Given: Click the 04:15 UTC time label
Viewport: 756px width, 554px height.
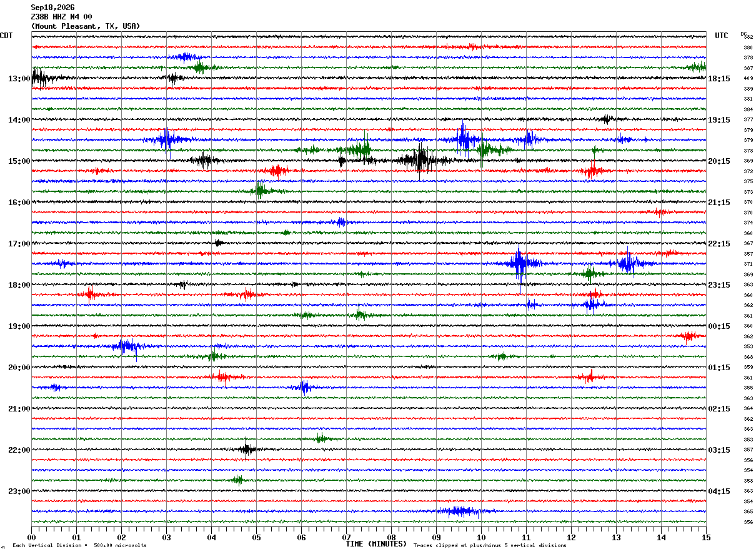Looking at the screenshot, I should (719, 491).
